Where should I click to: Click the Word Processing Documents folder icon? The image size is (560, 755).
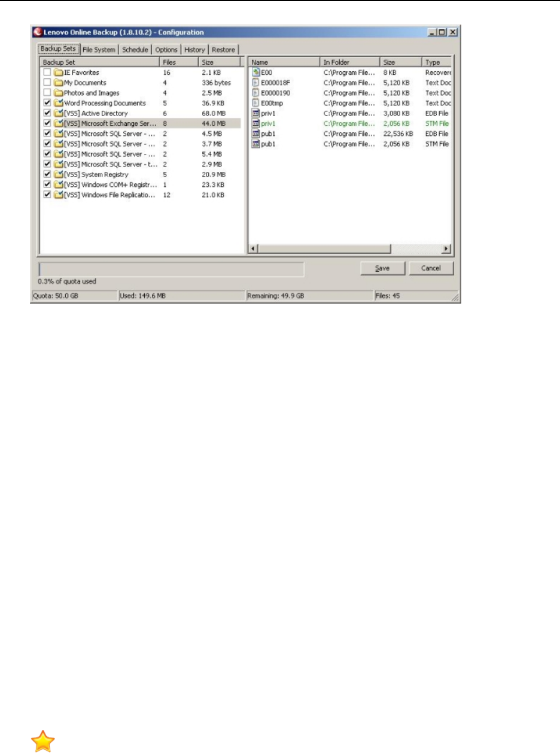click(x=59, y=103)
